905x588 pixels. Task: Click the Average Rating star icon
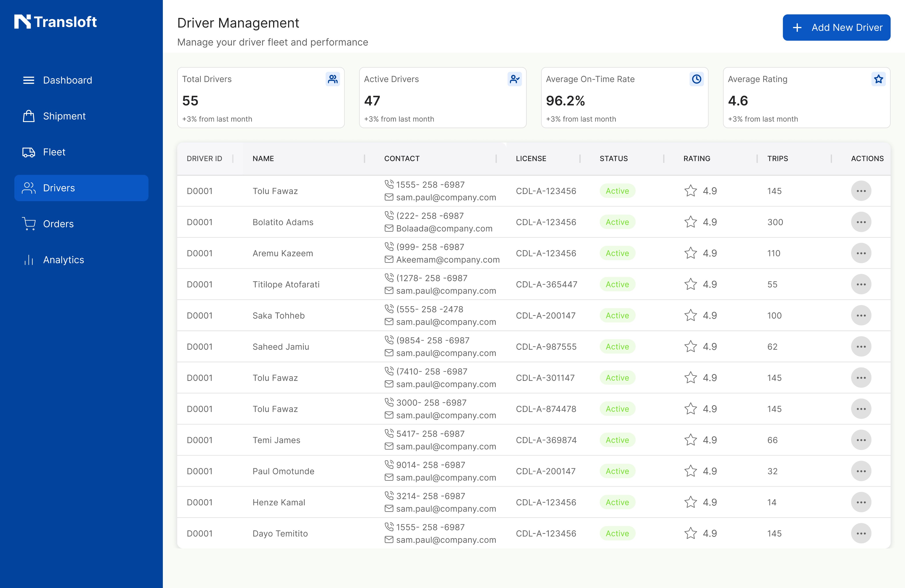click(x=878, y=79)
